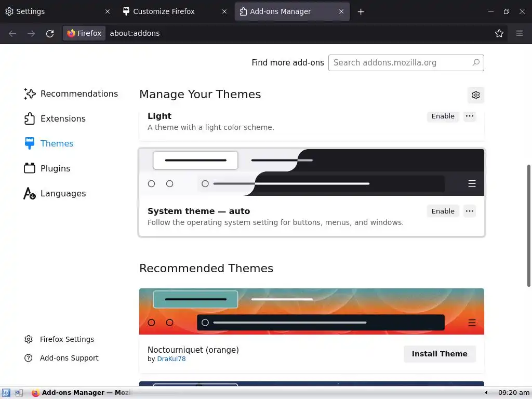Switch to the Settings tab
The image size is (532, 399).
click(56, 11)
